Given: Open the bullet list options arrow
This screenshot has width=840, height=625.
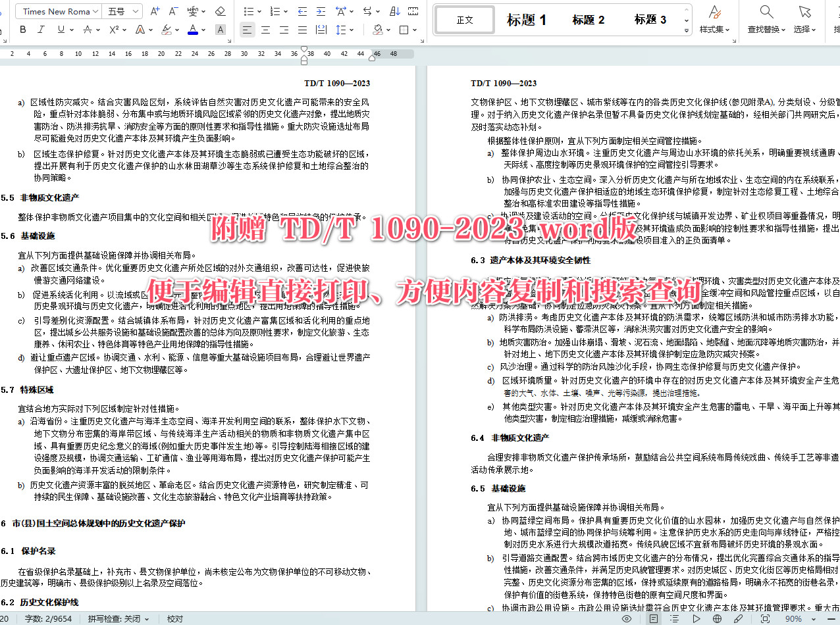Looking at the screenshot, I should point(259,11).
